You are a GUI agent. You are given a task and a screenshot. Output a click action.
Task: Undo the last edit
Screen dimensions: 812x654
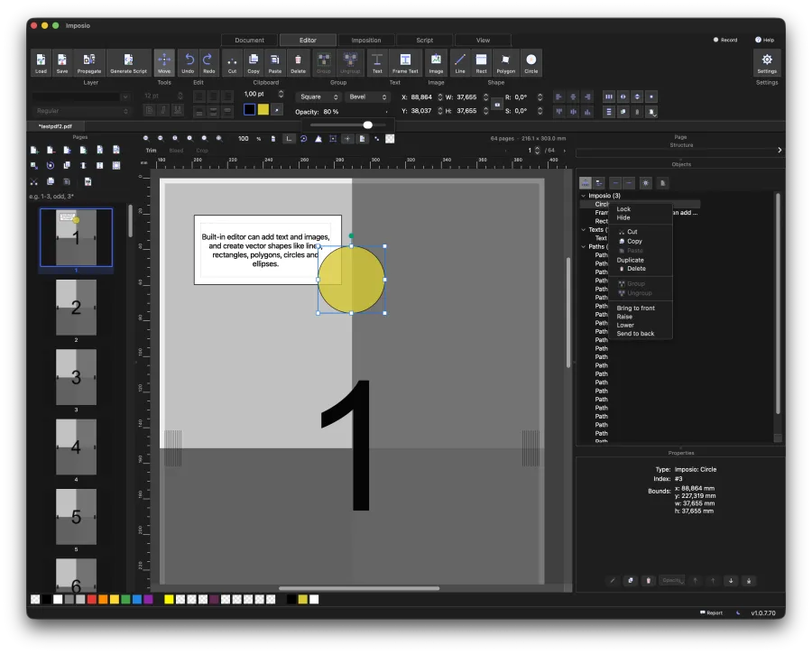pos(188,63)
